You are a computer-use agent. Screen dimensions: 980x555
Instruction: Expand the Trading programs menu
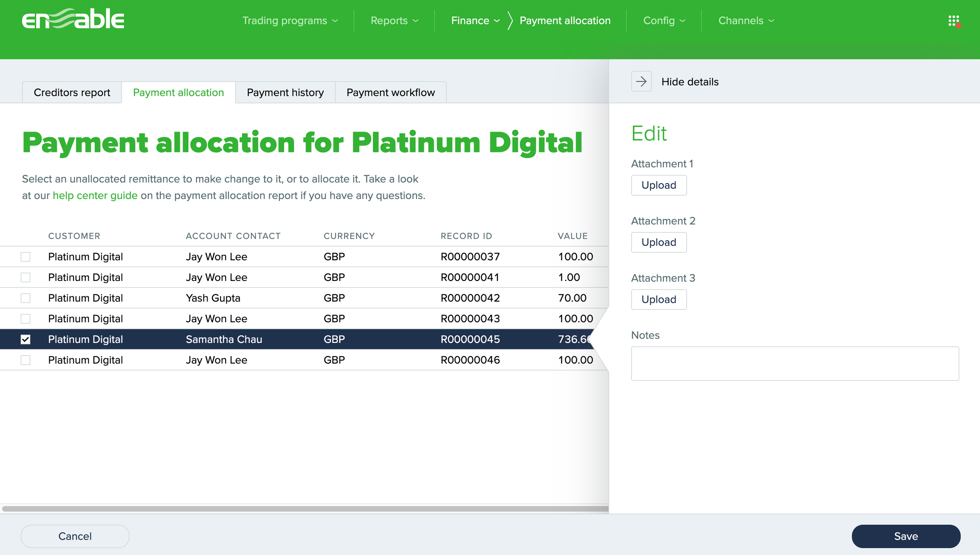pyautogui.click(x=290, y=21)
